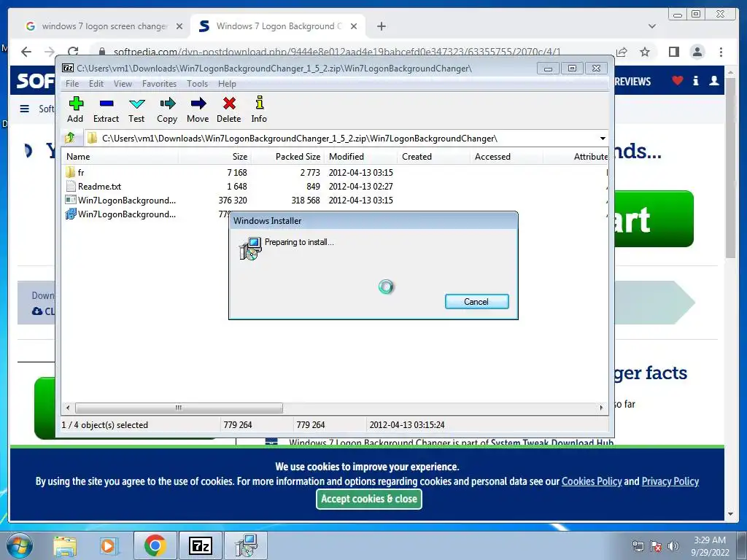Open the Cookies Policy link
The image size is (747, 560).
click(x=592, y=481)
